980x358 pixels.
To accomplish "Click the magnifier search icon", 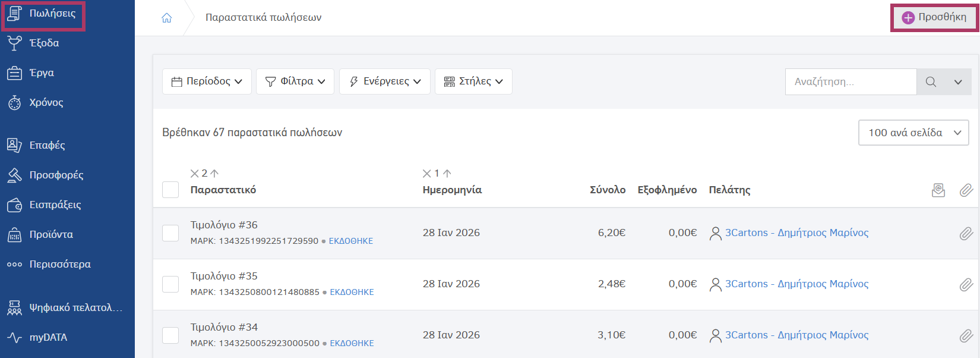I will [931, 81].
